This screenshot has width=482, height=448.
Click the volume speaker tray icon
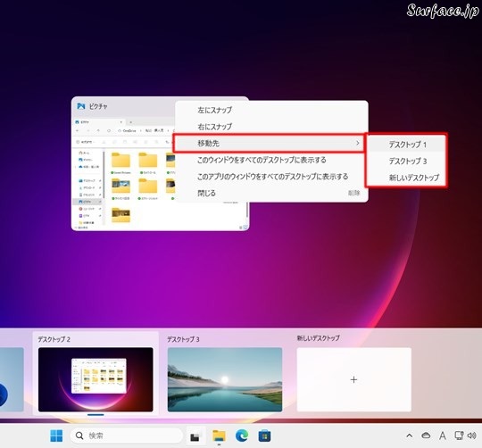(x=472, y=436)
